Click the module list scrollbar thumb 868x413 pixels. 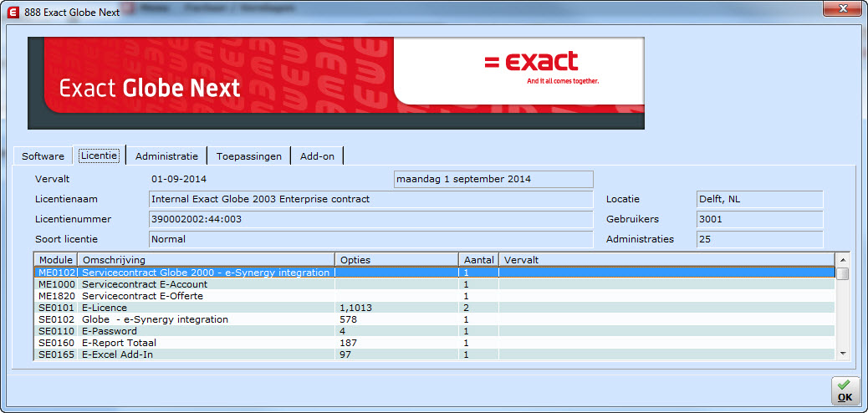coord(843,273)
